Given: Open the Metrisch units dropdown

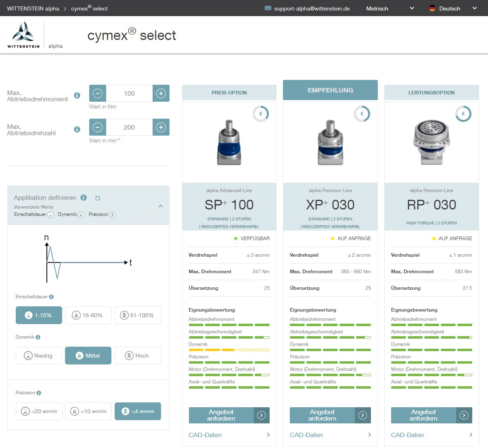Looking at the screenshot, I should pos(390,8).
